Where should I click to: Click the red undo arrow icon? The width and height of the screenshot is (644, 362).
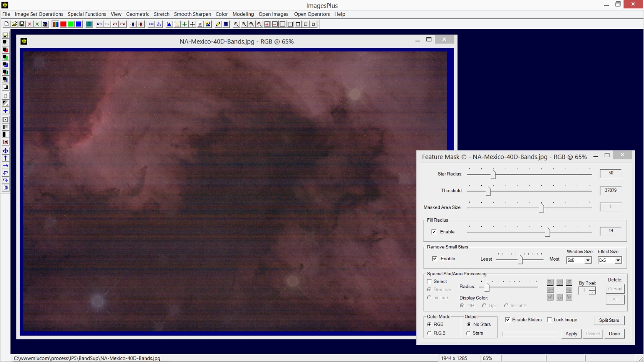pyautogui.click(x=115, y=24)
